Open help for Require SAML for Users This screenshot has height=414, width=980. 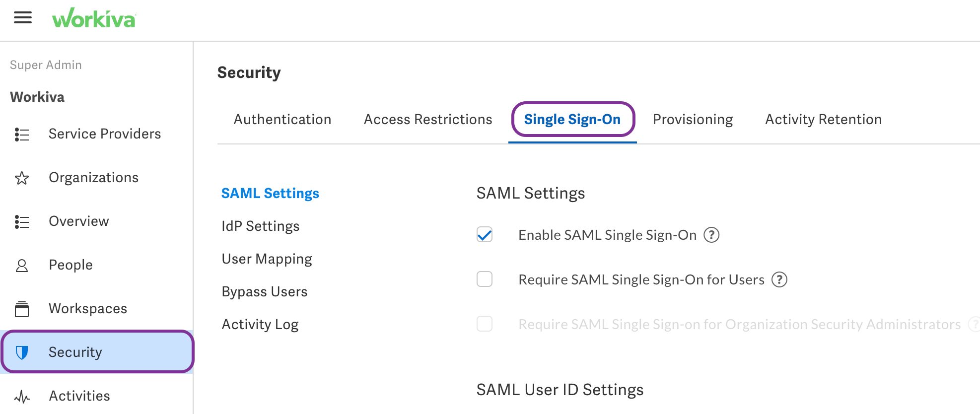tap(779, 279)
